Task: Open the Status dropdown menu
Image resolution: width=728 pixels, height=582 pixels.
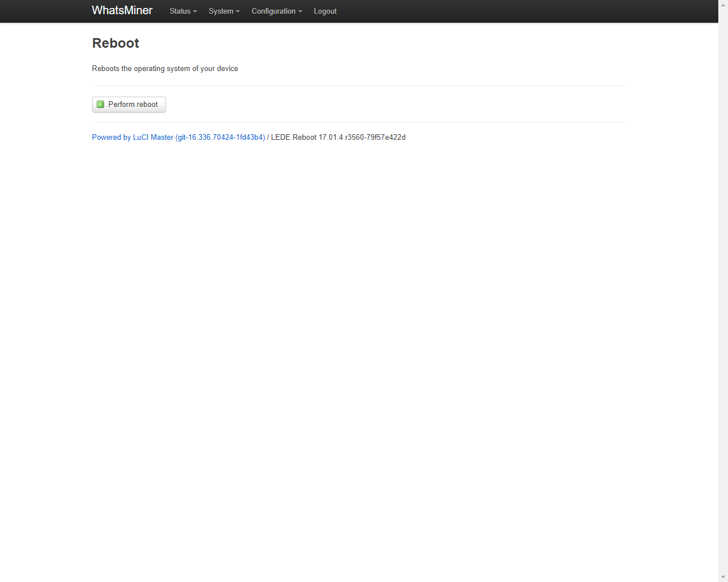Action: point(183,11)
